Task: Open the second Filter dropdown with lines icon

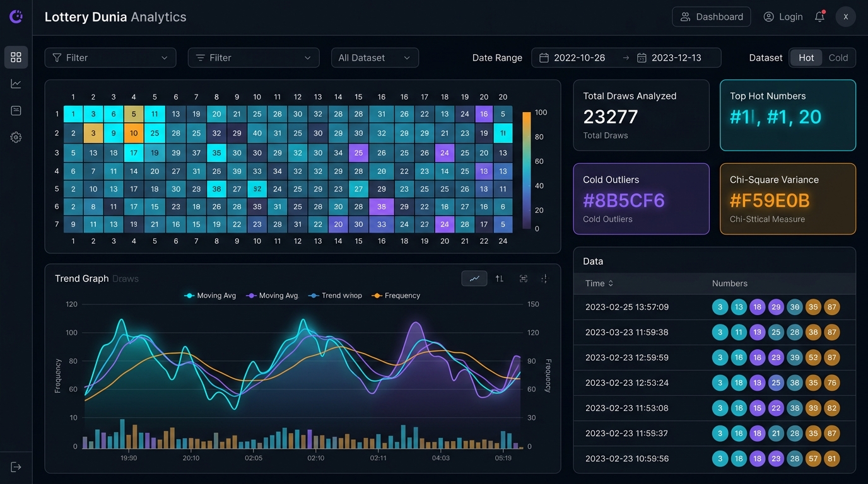Action: [254, 57]
